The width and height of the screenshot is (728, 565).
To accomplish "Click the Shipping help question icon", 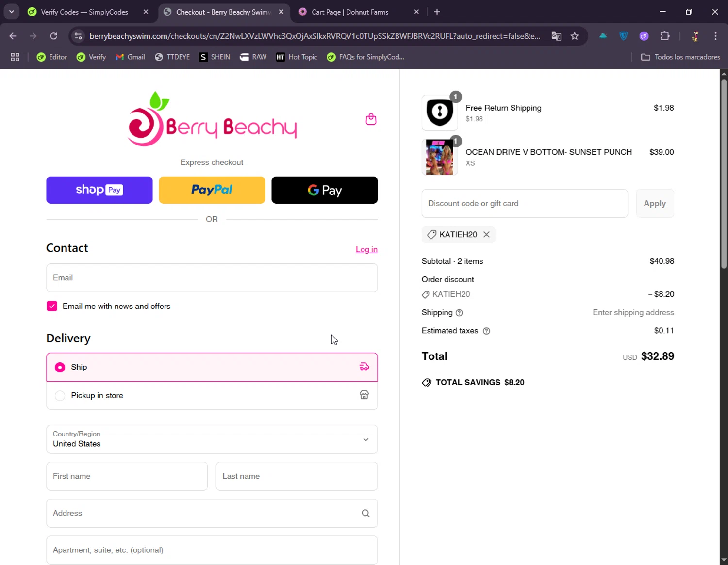I will [459, 313].
